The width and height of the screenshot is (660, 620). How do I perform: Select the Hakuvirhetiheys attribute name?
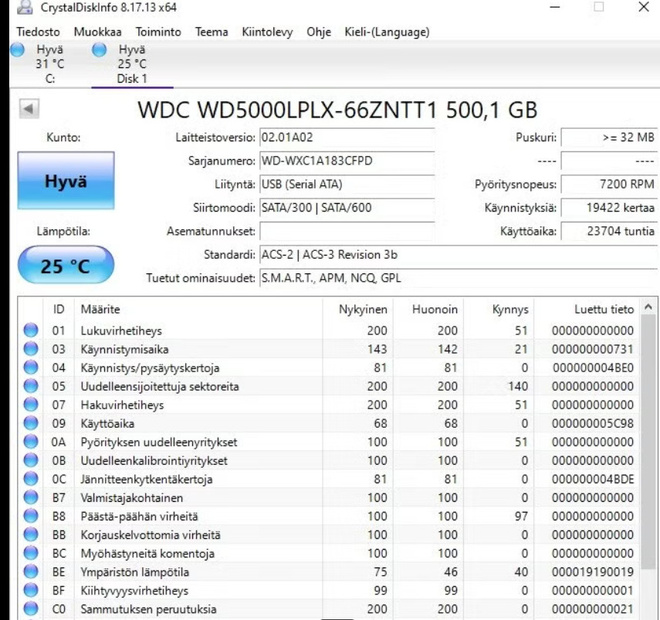[x=122, y=405]
